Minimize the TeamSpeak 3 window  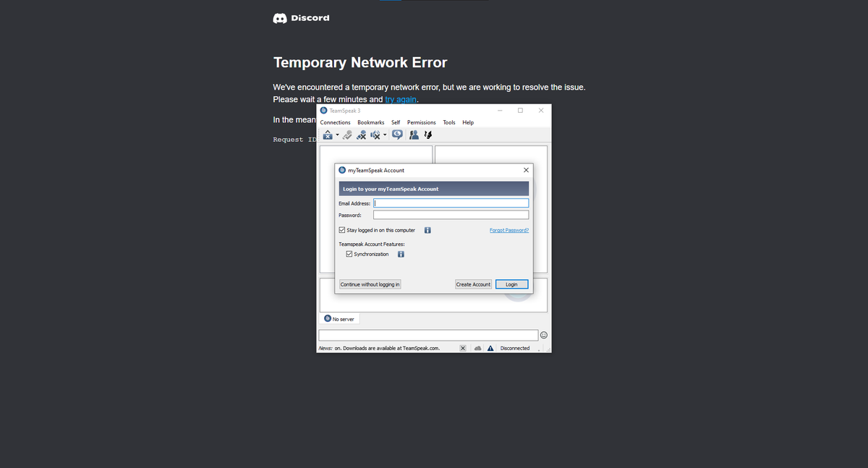(499, 110)
